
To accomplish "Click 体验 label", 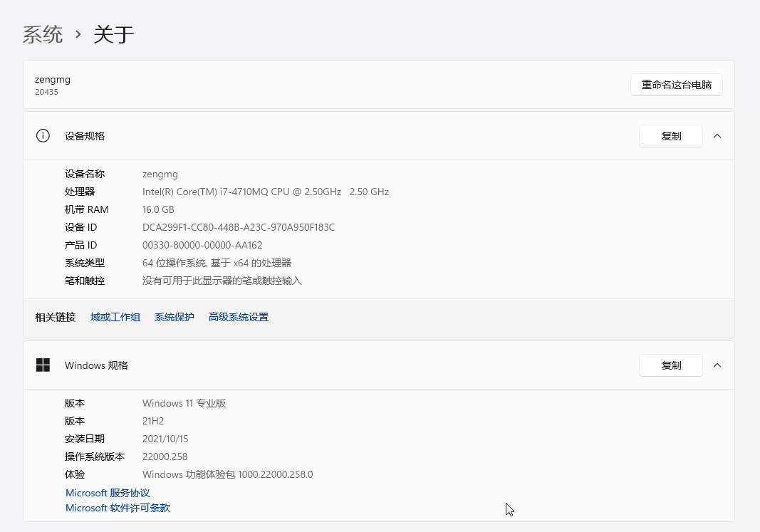I will pyautogui.click(x=75, y=474).
